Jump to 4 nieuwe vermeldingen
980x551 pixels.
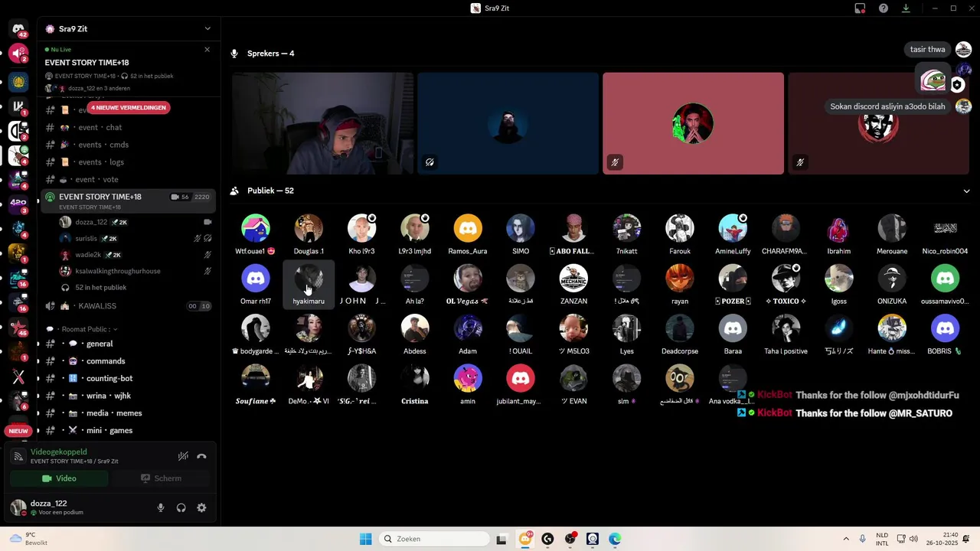[129, 108]
